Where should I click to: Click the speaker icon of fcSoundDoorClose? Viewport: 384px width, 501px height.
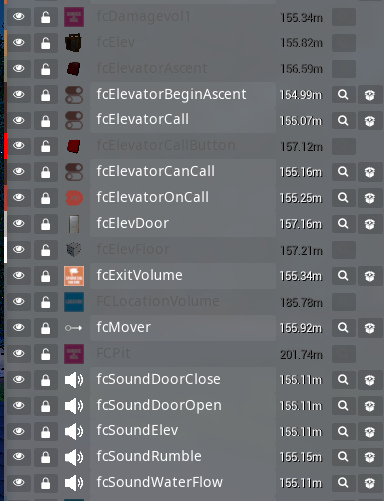point(74,380)
